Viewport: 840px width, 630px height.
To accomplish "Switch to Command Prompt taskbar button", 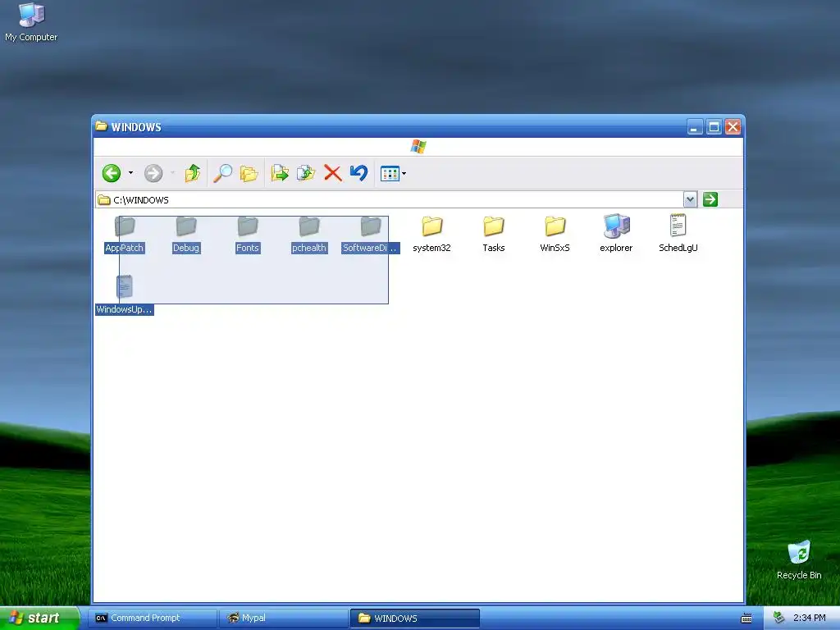I will tap(153, 619).
